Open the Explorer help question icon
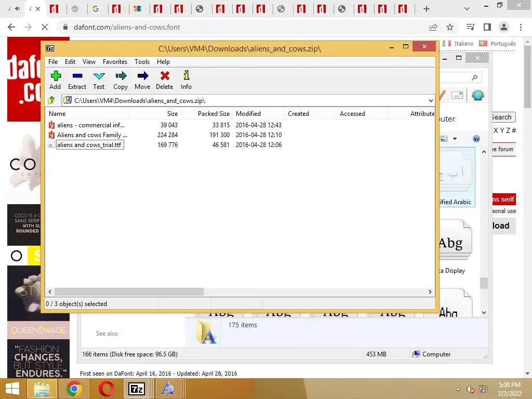The image size is (532, 399). pyautogui.click(x=476, y=139)
